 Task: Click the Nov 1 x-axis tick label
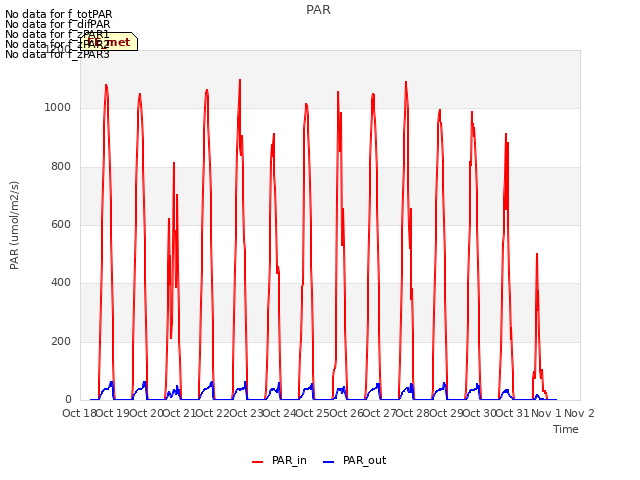pos(546,413)
